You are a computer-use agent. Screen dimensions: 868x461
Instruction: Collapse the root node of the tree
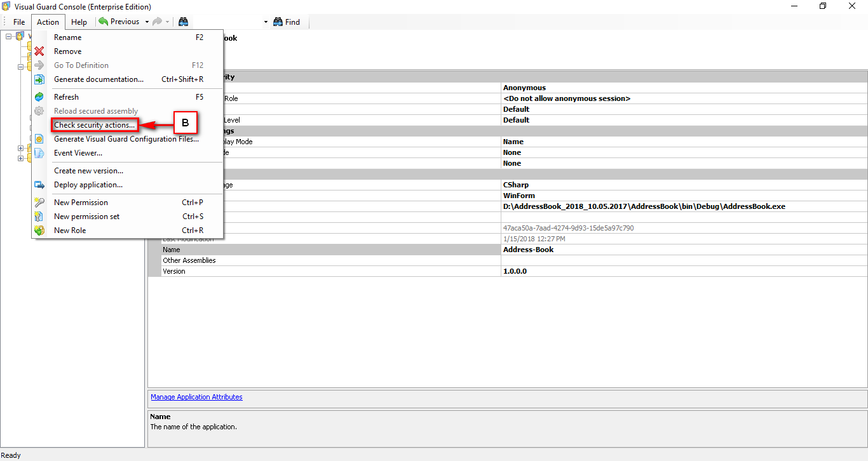point(9,36)
